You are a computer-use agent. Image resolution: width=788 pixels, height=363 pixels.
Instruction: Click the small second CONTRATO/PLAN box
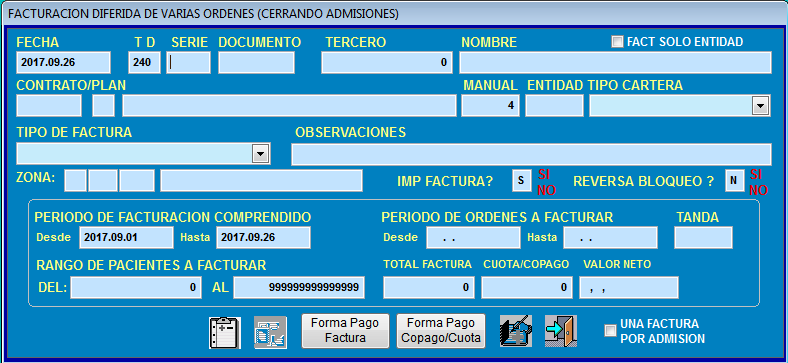104,106
